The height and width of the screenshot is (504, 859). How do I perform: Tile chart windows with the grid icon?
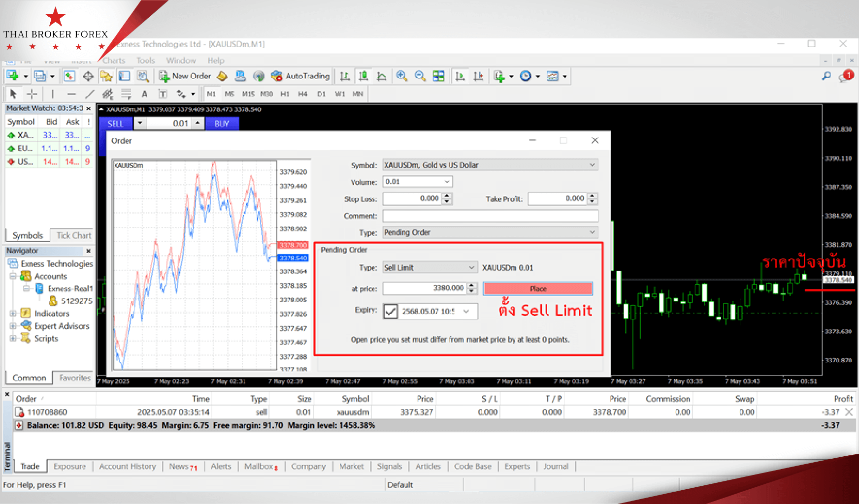pyautogui.click(x=438, y=76)
